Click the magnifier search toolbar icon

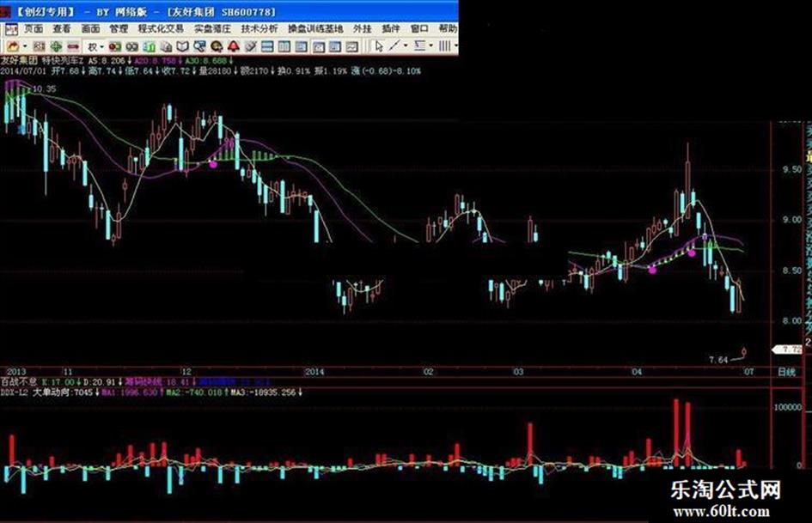[199, 46]
